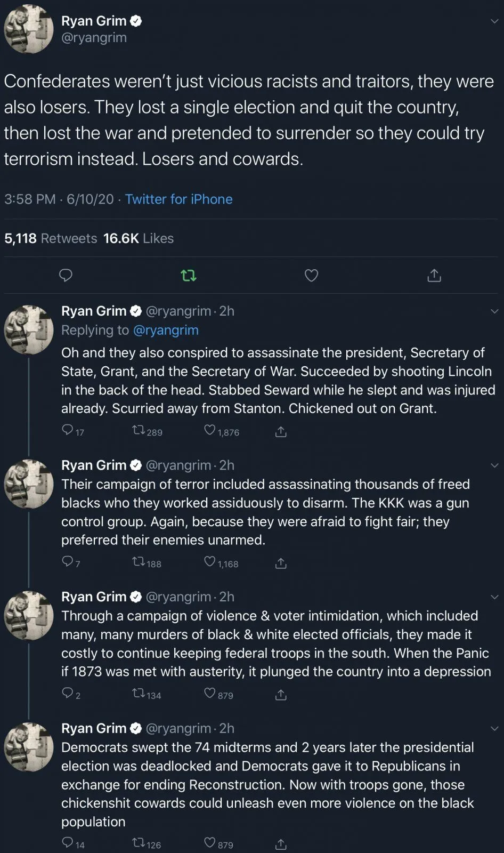
Task: Open the @ryangrim mention in Replying to
Action: 166,330
